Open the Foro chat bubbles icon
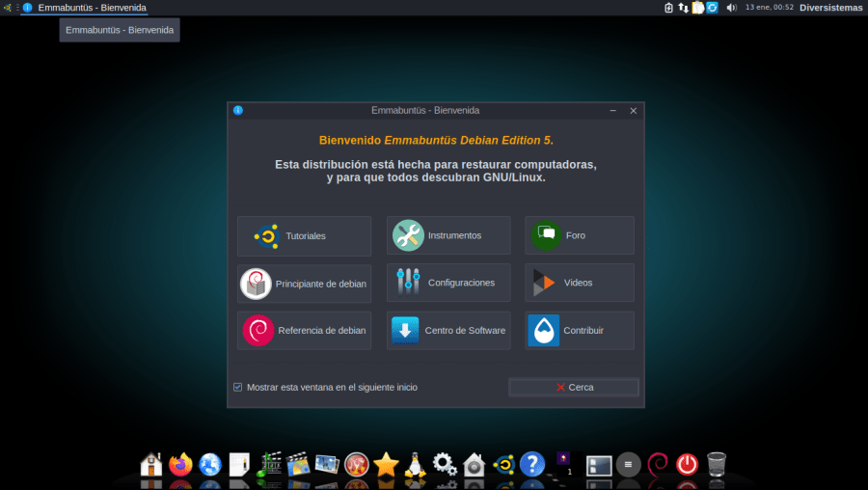 pos(546,235)
